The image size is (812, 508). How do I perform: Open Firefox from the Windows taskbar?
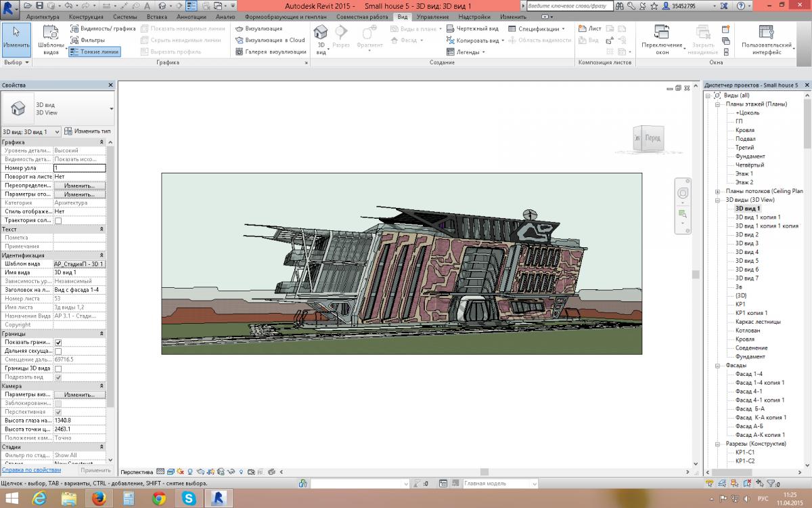tap(99, 498)
